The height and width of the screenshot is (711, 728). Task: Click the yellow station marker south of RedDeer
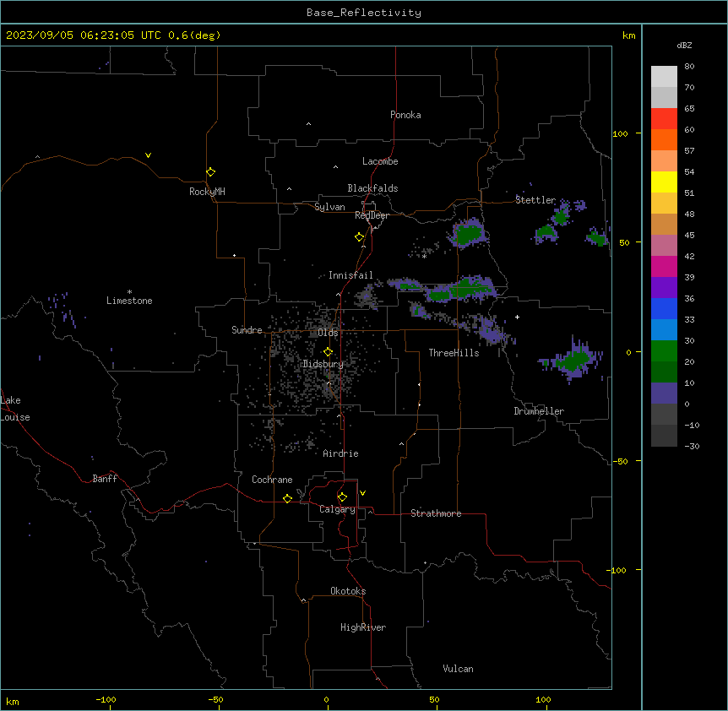click(x=359, y=237)
